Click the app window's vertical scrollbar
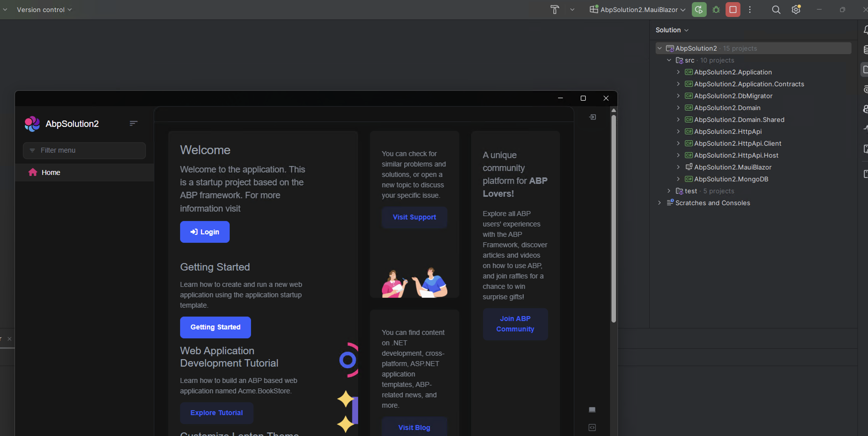This screenshot has height=436, width=868. point(614,219)
